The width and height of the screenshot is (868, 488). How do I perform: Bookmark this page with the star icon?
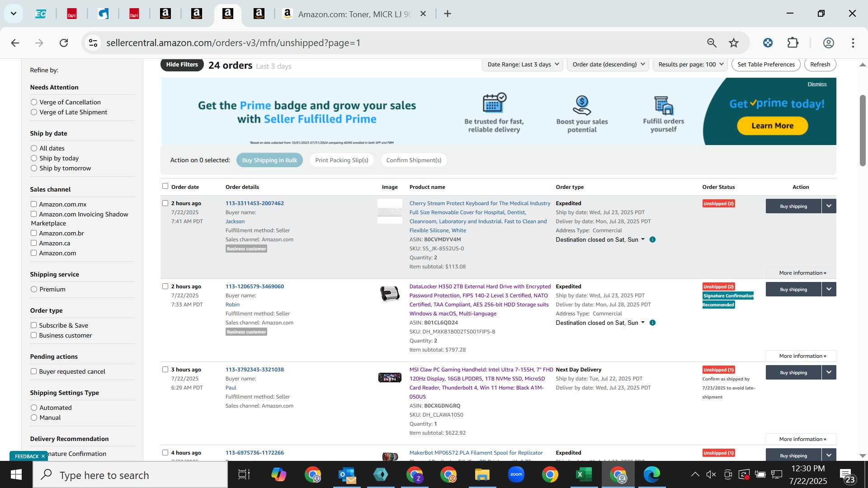click(x=734, y=43)
